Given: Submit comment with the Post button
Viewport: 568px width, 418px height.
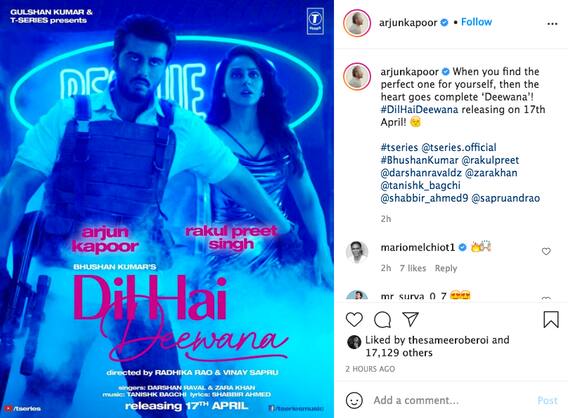Looking at the screenshot, I should point(547,400).
